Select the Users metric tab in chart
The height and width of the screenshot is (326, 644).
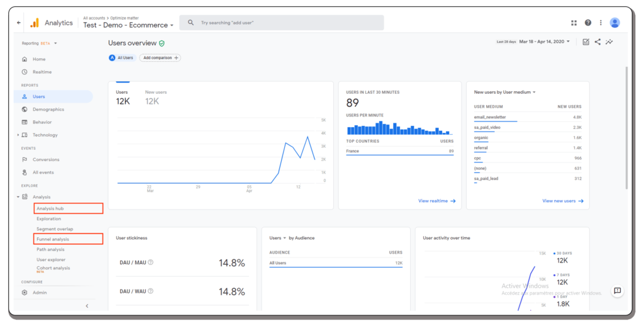(x=123, y=98)
